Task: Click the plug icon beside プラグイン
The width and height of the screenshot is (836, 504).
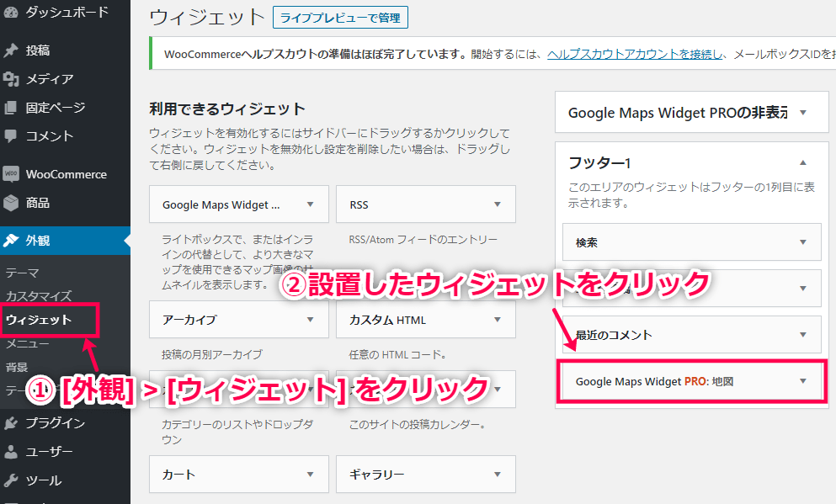Action: (x=11, y=423)
